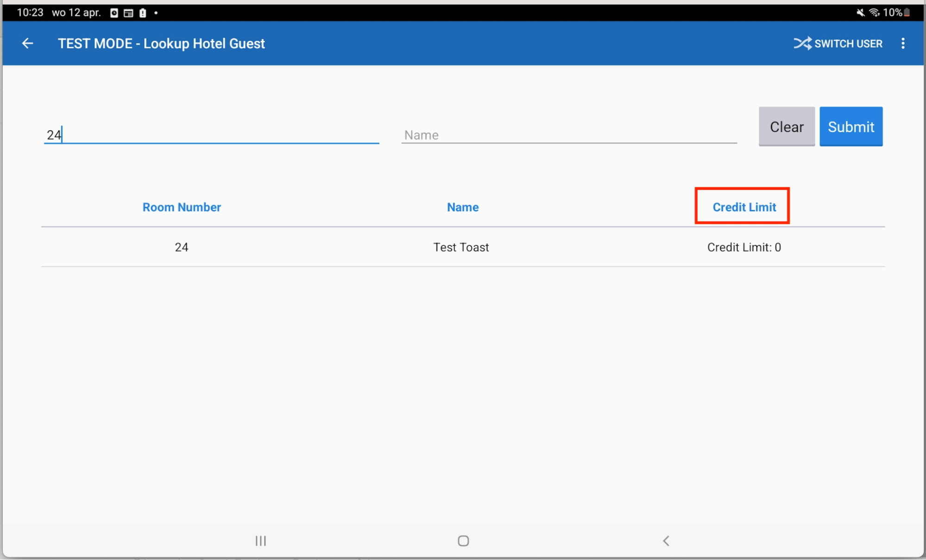This screenshot has height=560, width=926.
Task: Tap the Recents button in navigation bar
Action: (260, 541)
